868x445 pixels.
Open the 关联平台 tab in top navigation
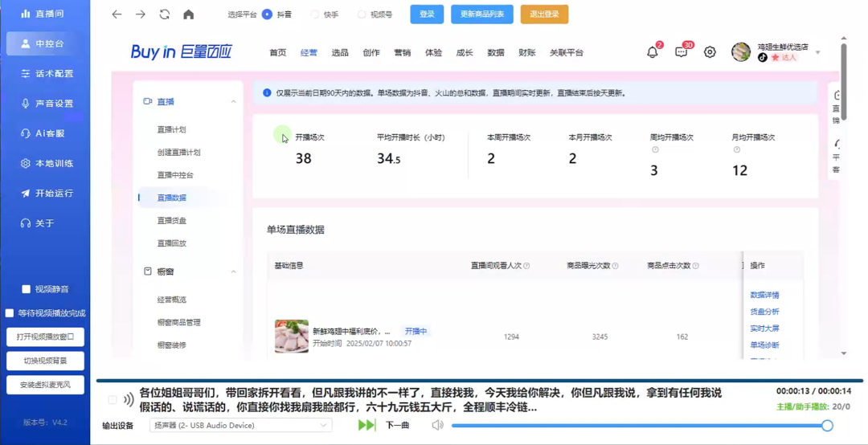[x=567, y=52]
